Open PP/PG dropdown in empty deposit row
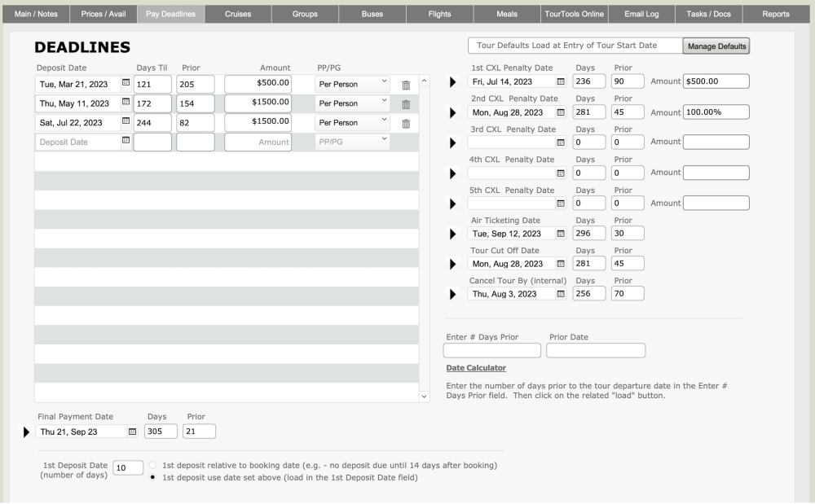The height and width of the screenshot is (504, 815). point(352,142)
